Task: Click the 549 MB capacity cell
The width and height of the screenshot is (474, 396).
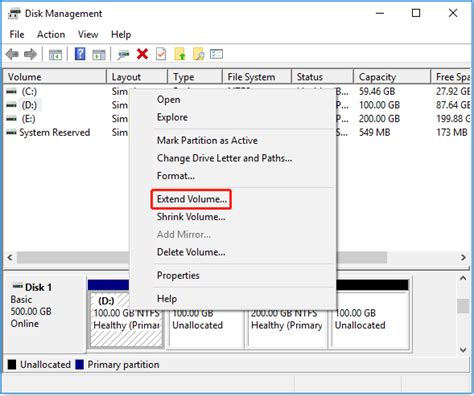Action: point(375,133)
